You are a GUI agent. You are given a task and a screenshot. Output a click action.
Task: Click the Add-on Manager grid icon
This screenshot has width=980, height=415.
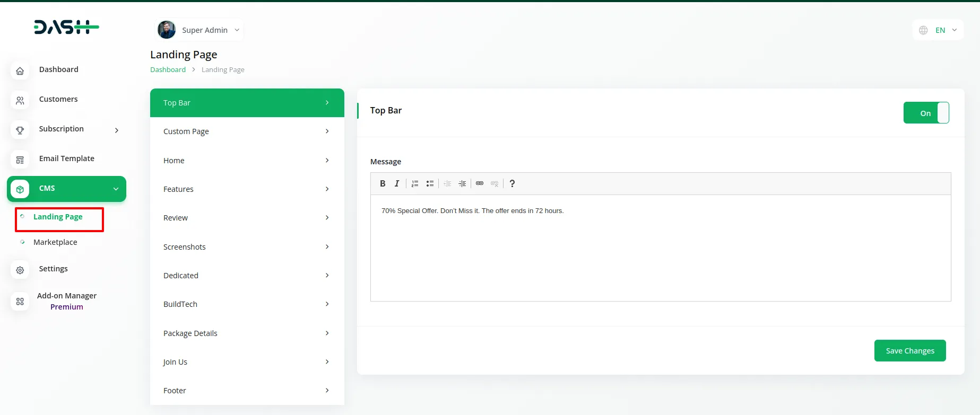20,301
